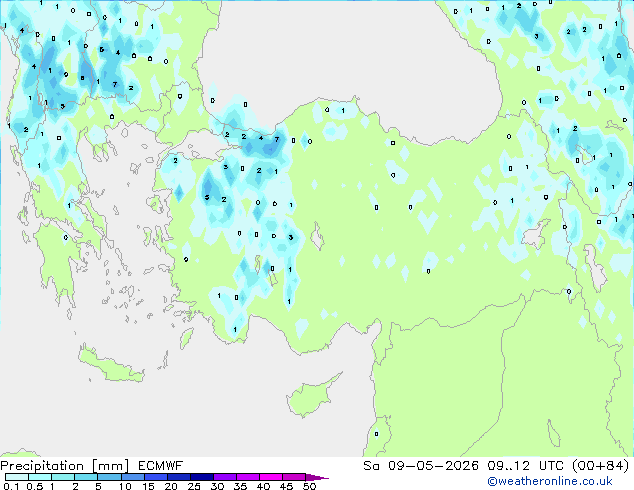This screenshot has height=490, width=634.
Task: Pick the 5–10 mm legend color box
Action: pyautogui.click(x=110, y=477)
